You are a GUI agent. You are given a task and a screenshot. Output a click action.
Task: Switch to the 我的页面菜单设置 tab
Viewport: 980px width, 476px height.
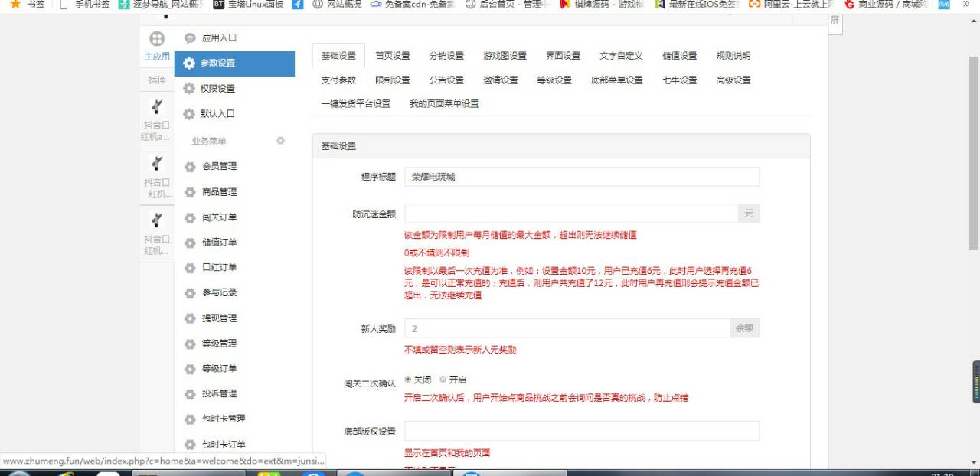pos(444,104)
